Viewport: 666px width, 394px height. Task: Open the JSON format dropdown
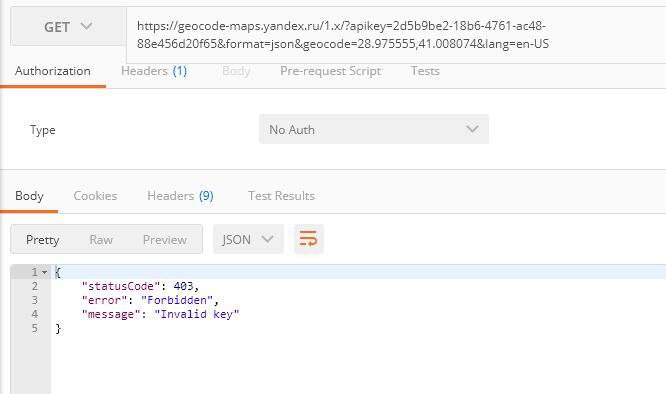click(248, 239)
